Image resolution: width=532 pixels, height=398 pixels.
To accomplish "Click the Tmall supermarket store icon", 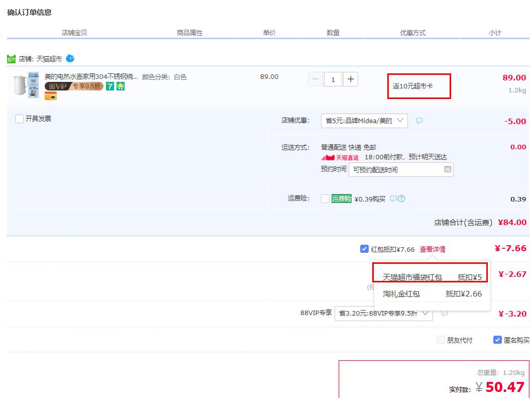I will 11,59.
